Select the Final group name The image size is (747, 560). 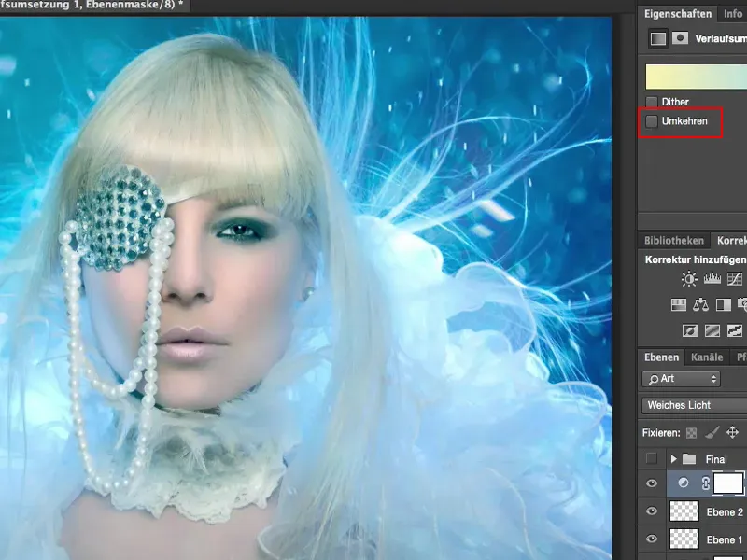pyautogui.click(x=716, y=459)
